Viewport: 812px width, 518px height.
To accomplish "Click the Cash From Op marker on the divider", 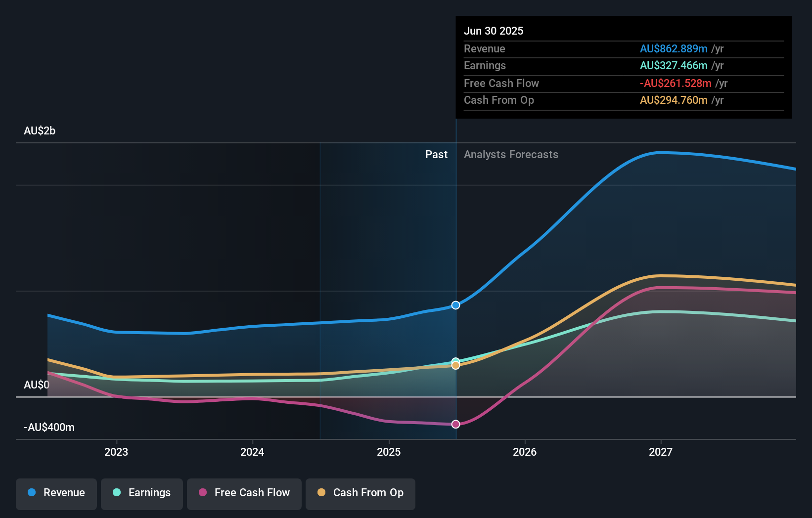I will 455,366.
